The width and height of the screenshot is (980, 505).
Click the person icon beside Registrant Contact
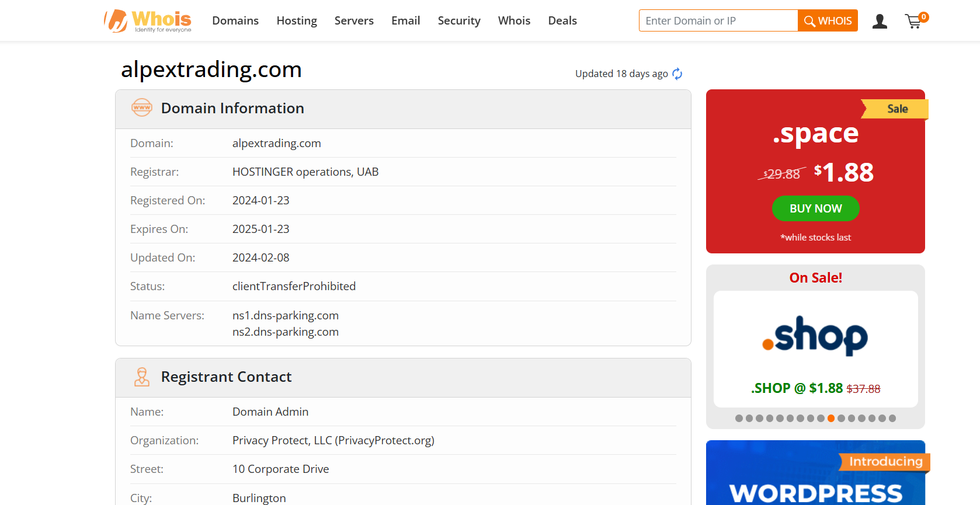point(141,377)
